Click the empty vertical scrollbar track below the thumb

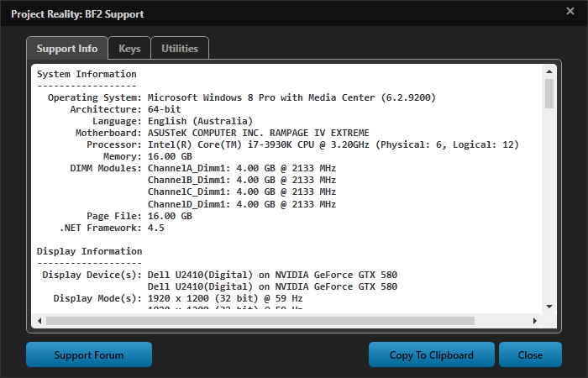tap(549, 210)
